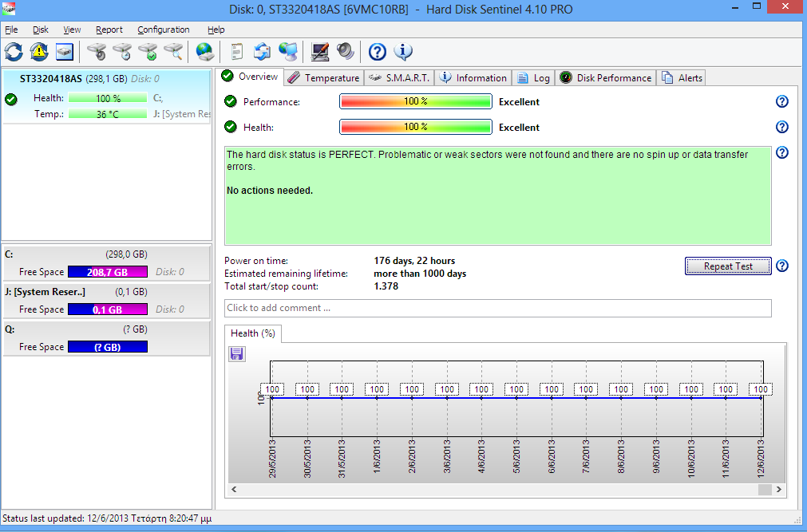
Task: Click the 'No actions needed.' text
Action: click(270, 191)
